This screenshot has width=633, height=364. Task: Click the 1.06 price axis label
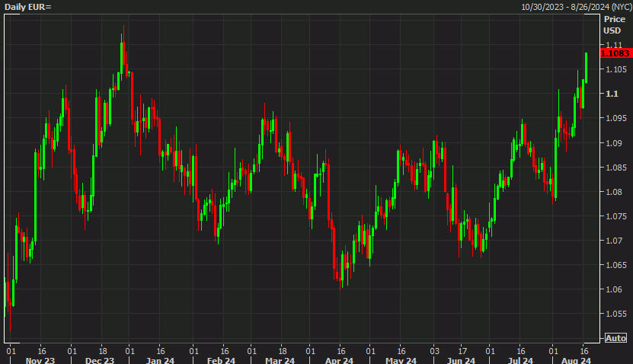614,289
